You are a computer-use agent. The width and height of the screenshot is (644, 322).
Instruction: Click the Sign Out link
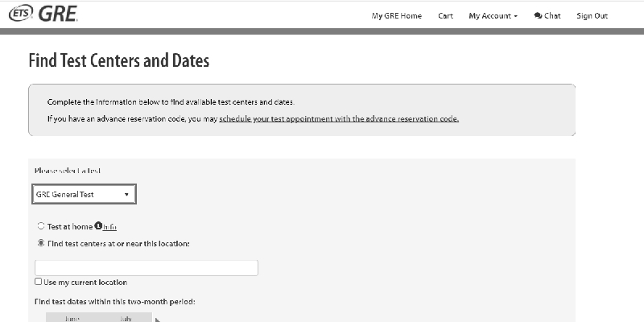592,16
